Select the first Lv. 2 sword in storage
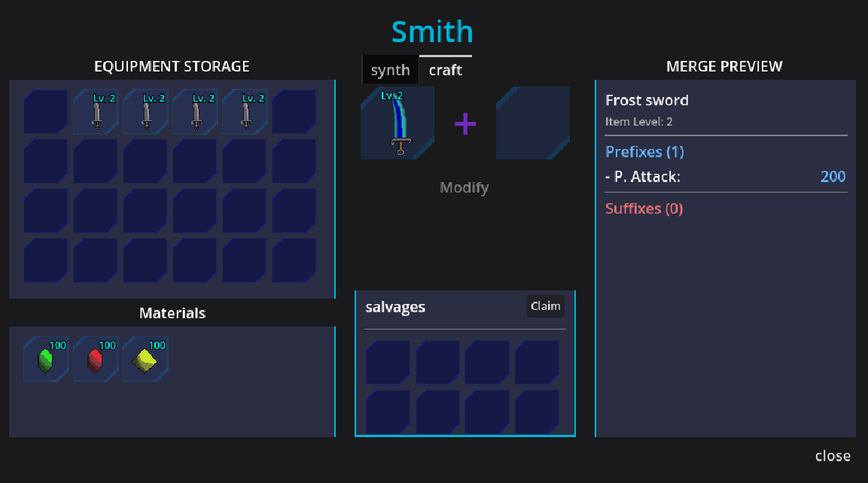Screen dimensions: 868x483 (95, 111)
